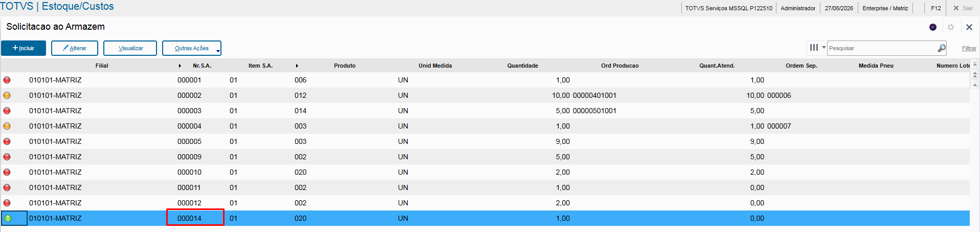Sort by the Produto column header
Screen dimensions: 980x232
coord(345,66)
